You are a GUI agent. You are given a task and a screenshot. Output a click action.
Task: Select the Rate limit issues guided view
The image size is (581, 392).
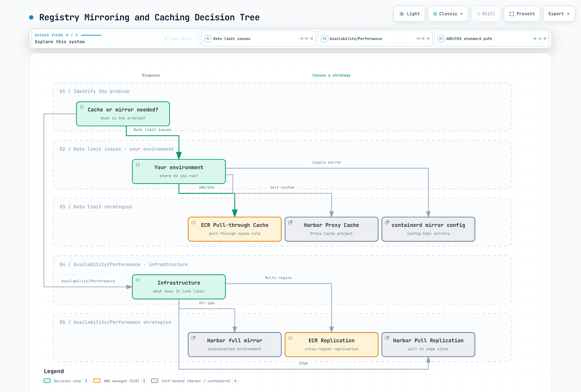(x=259, y=38)
